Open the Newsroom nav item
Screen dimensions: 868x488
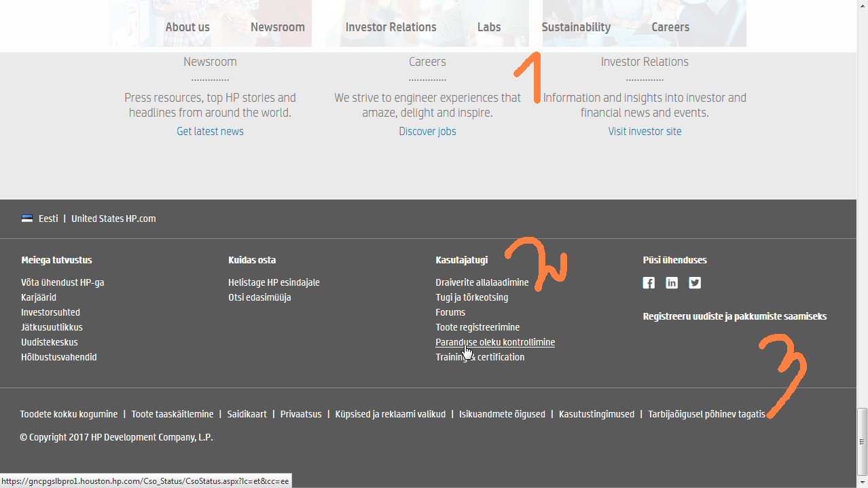click(x=278, y=27)
